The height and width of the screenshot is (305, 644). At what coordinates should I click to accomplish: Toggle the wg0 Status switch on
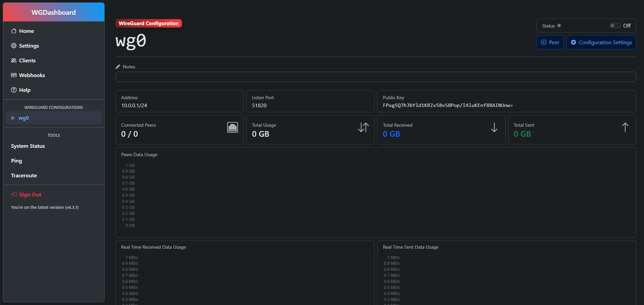point(615,25)
